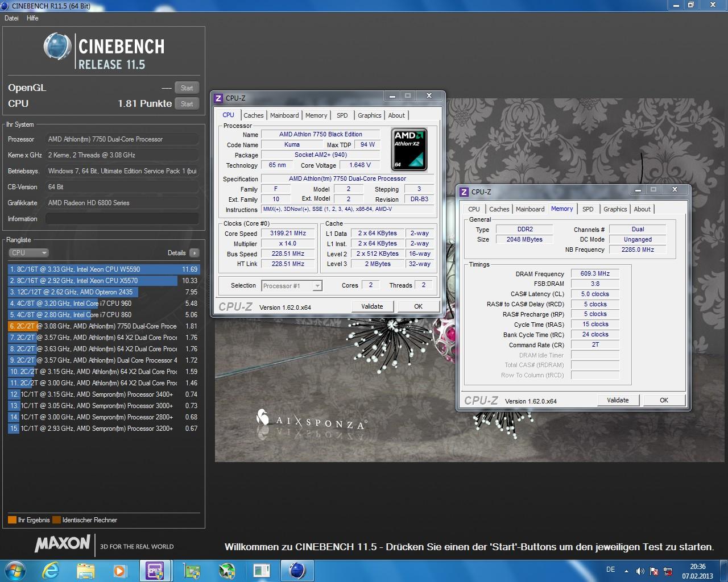This screenshot has height=582, width=728.
Task: Select SPD tab in CPU-Z CPU window
Action: click(x=342, y=115)
